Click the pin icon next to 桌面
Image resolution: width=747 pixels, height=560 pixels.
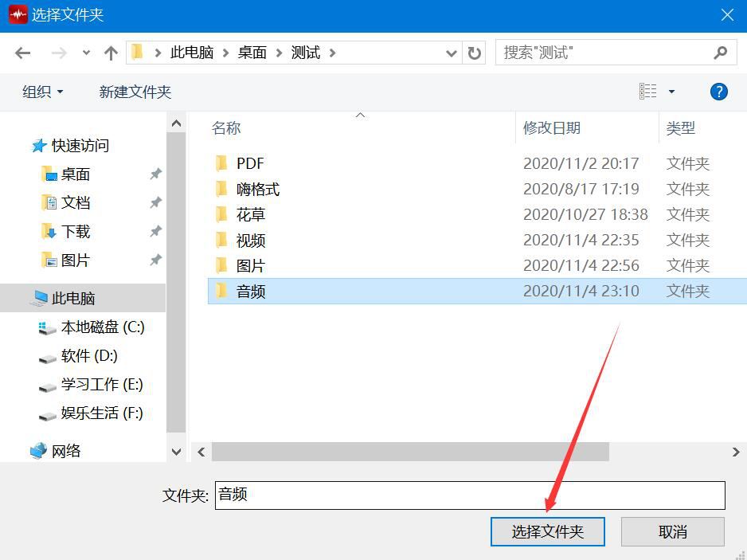(156, 174)
